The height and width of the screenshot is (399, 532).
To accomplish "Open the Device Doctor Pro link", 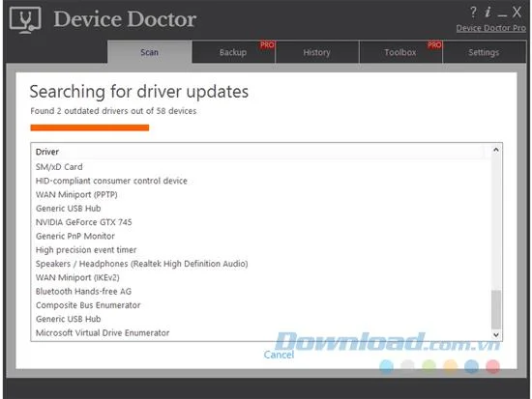I will (x=491, y=28).
